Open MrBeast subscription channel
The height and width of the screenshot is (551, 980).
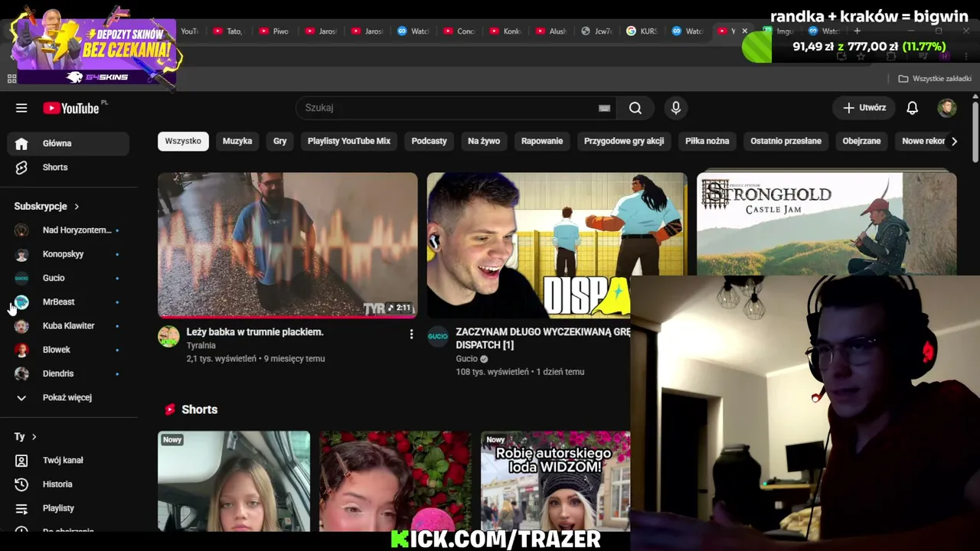coord(68,302)
